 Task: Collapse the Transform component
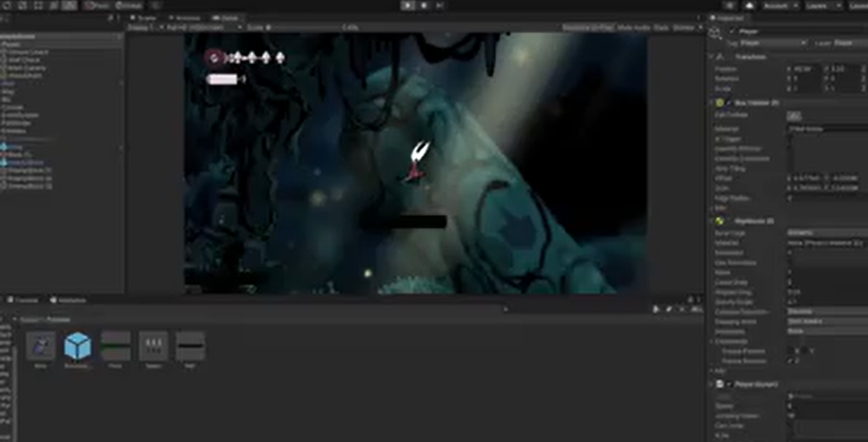point(711,57)
